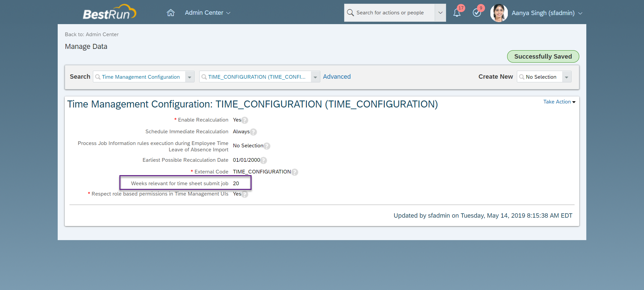Click the magnifier icon in Create New field
The height and width of the screenshot is (290, 644).
coord(522,77)
